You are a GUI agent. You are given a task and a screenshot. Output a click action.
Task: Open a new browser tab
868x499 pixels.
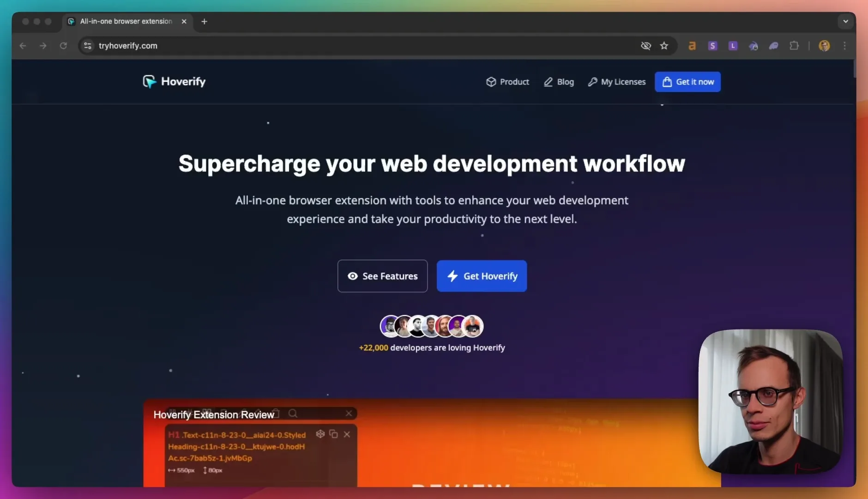click(204, 21)
